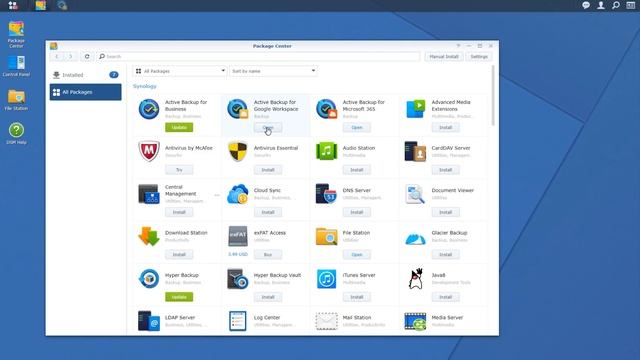Click the Advanced Media Extensions icon

coord(415,109)
